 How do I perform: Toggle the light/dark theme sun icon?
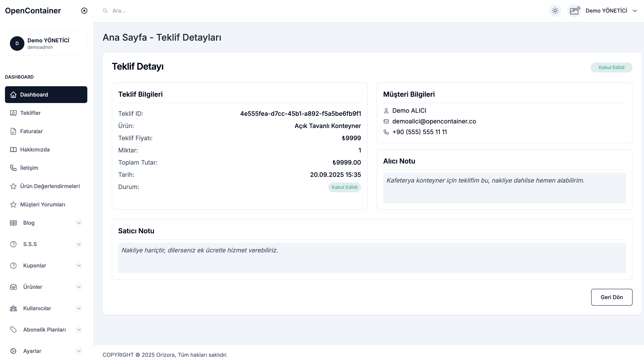click(555, 11)
